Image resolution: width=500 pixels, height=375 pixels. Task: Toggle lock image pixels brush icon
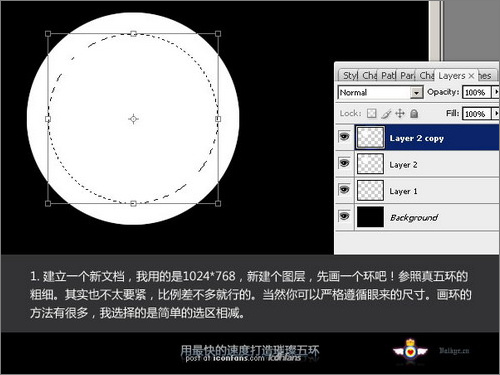pyautogui.click(x=386, y=114)
